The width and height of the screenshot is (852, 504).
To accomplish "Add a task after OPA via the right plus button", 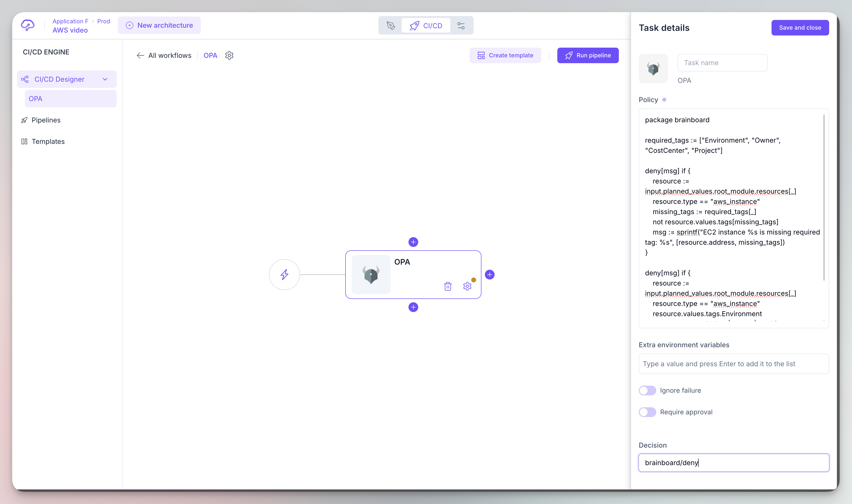I will (489, 274).
